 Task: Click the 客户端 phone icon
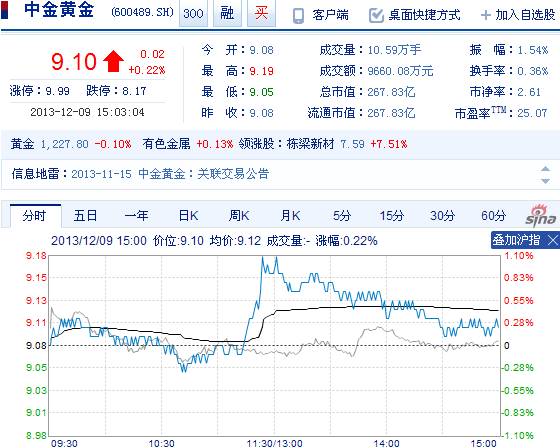(x=298, y=16)
